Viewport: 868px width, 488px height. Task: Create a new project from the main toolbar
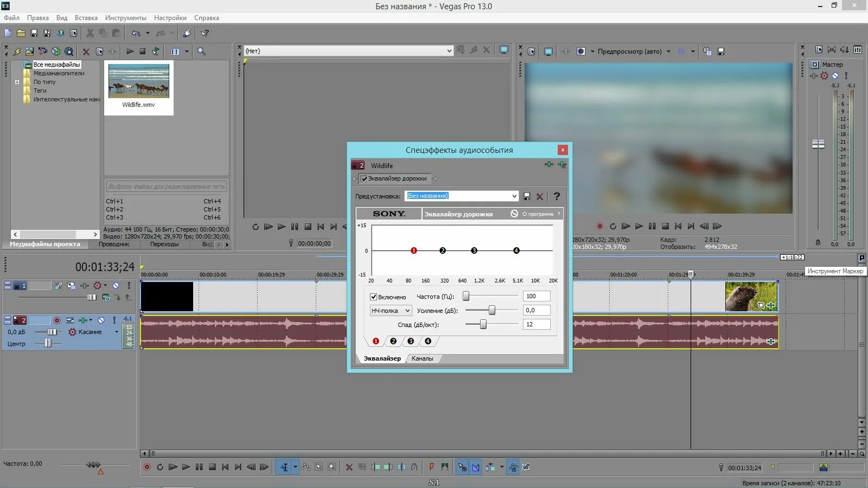click(x=8, y=33)
